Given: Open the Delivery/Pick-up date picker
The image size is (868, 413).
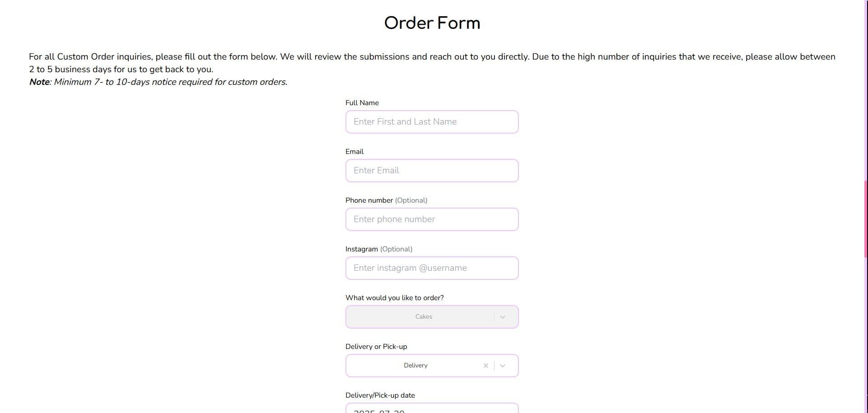Looking at the screenshot, I should [x=432, y=409].
